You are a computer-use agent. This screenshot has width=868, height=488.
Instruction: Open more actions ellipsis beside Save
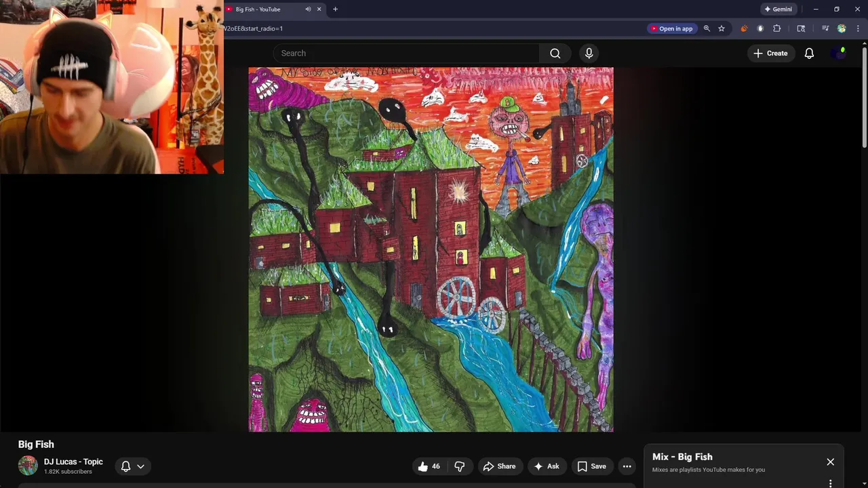click(x=627, y=466)
